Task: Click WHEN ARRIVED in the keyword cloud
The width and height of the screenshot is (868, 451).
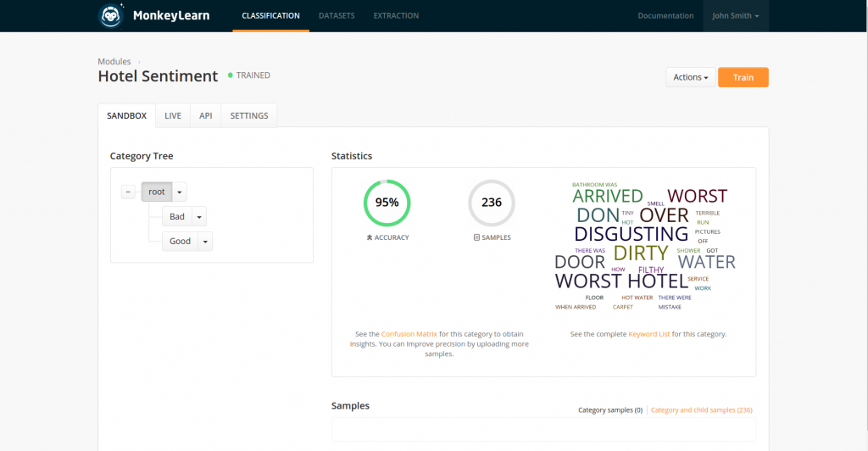Action: pos(576,307)
